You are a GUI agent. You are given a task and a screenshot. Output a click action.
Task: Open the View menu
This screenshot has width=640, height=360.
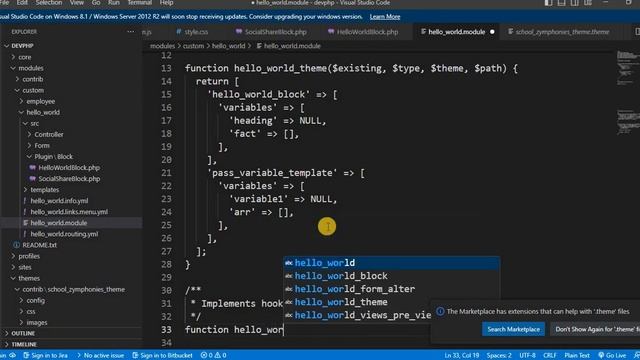coord(77,3)
